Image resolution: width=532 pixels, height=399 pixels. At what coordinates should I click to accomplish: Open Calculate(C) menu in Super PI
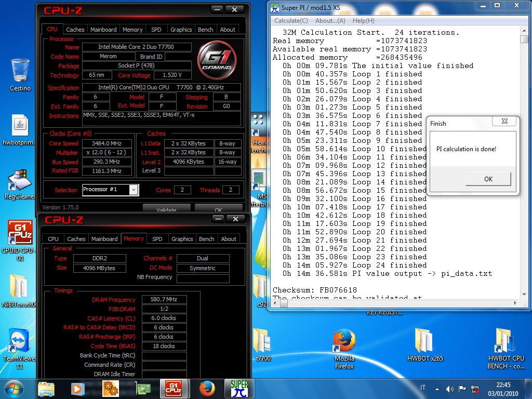(x=291, y=21)
